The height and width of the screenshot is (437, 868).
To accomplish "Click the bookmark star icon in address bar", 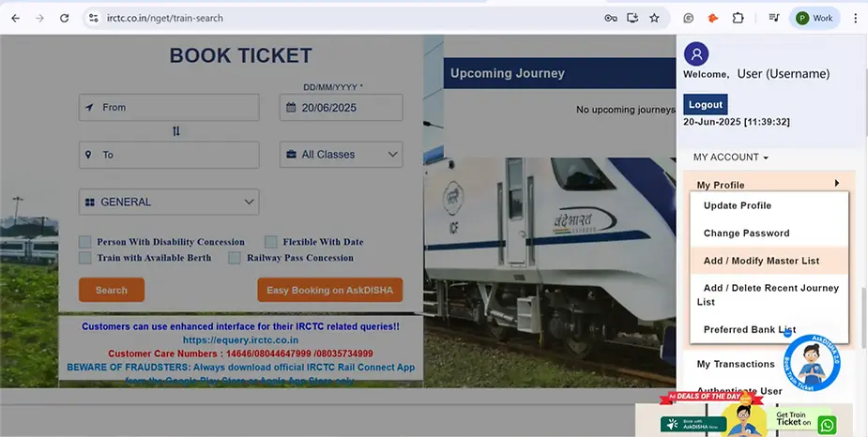I will pyautogui.click(x=654, y=18).
